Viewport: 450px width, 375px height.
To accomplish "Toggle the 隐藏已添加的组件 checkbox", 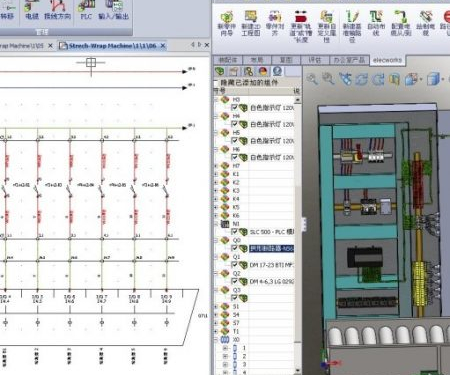I will click(216, 82).
